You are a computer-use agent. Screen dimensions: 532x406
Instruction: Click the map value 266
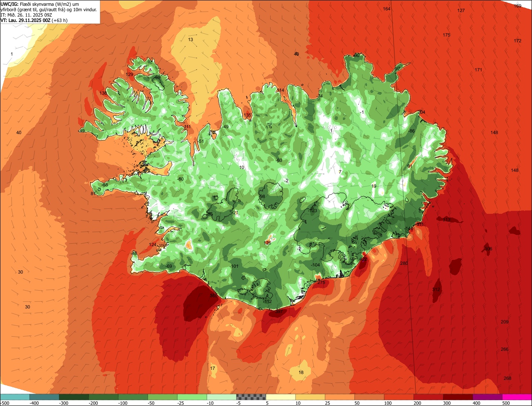click(505, 349)
